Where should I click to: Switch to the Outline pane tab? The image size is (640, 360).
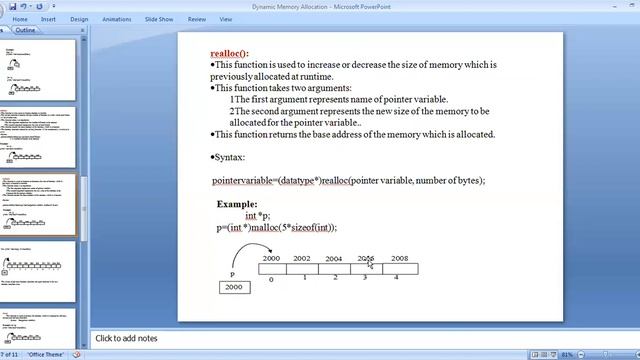pos(25,30)
